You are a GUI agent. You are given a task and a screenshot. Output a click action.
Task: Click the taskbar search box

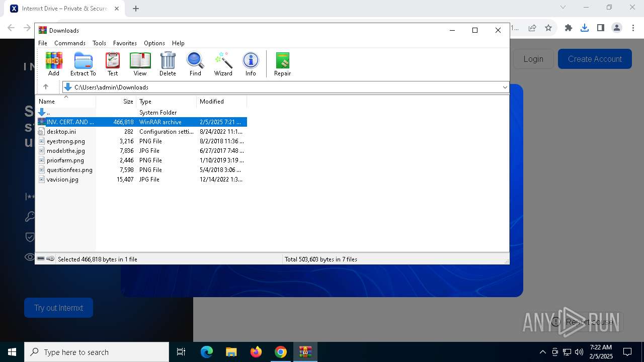pyautogui.click(x=97, y=352)
